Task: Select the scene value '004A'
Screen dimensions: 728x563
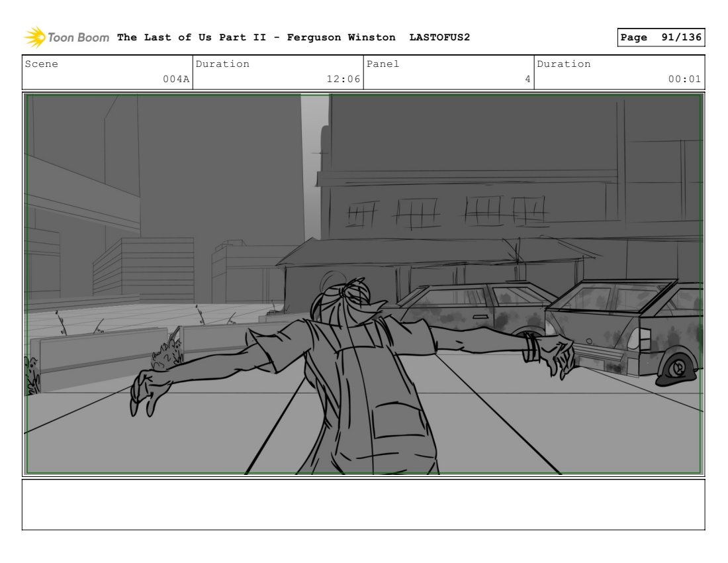Action: [176, 79]
